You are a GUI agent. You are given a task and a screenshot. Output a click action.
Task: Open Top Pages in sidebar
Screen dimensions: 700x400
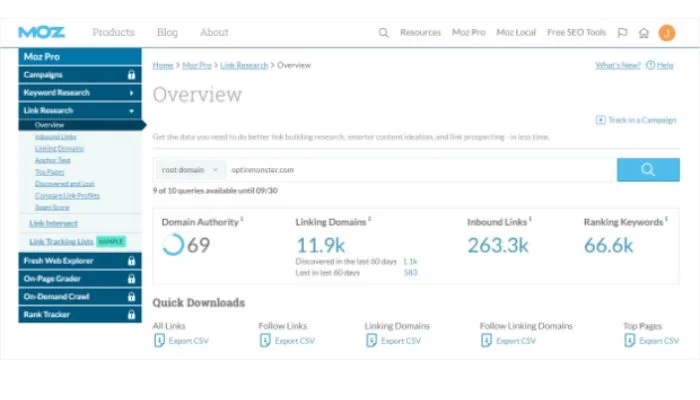[50, 172]
